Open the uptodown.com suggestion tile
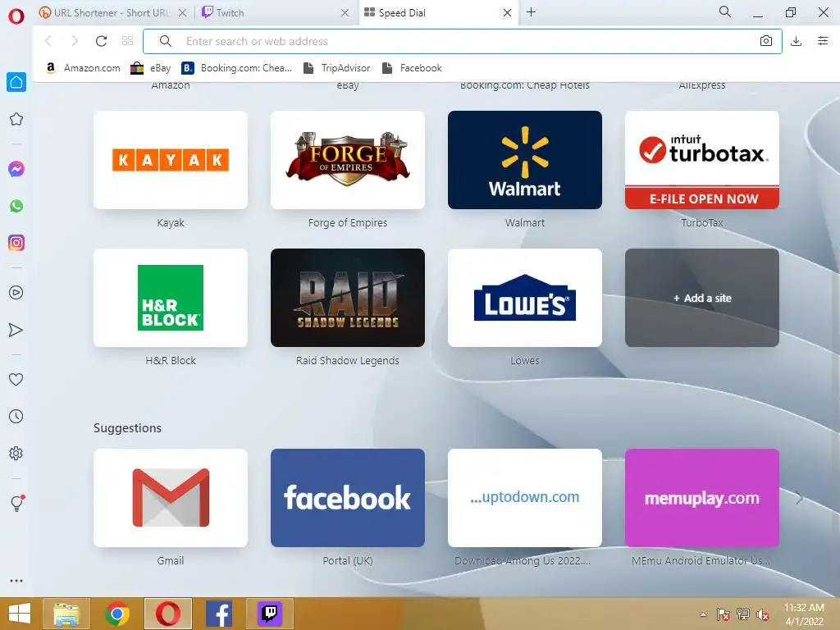 tap(525, 498)
